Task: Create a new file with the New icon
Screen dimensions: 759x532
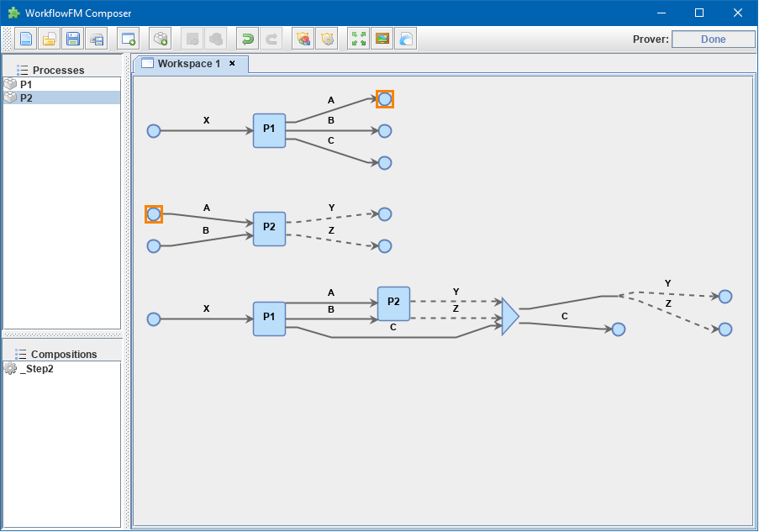Action: click(25, 39)
